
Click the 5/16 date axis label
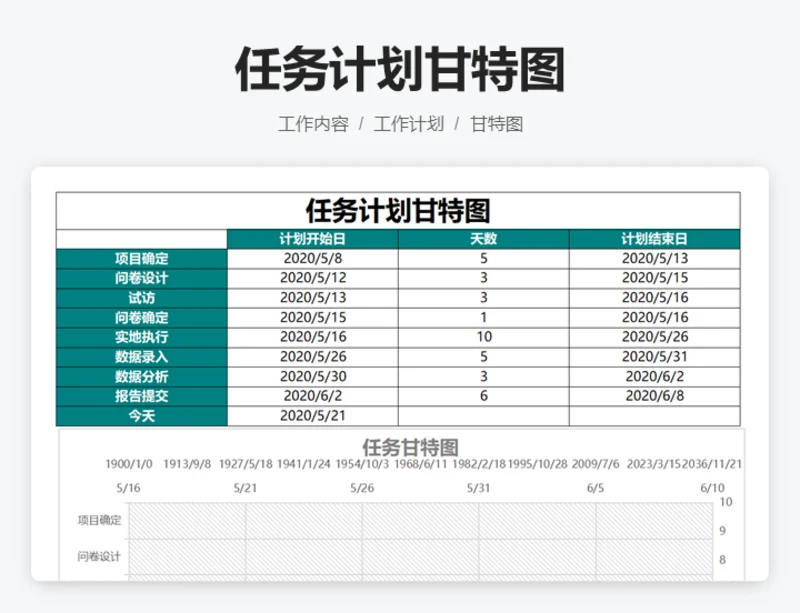coord(128,488)
